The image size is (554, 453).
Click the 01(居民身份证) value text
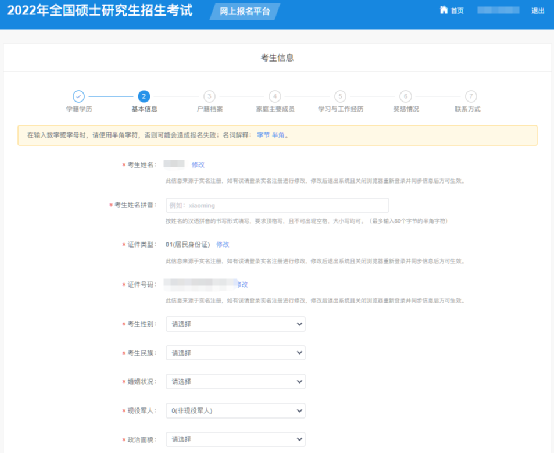[x=188, y=245]
